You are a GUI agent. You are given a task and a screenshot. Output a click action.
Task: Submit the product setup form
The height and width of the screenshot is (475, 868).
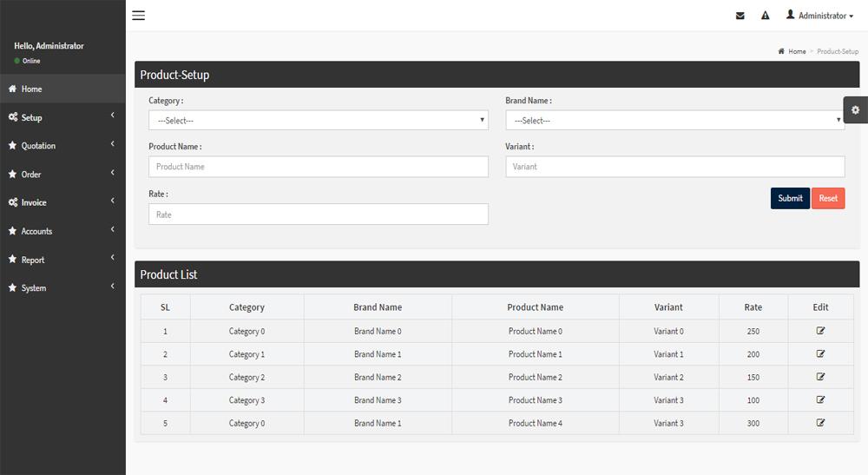tap(790, 198)
